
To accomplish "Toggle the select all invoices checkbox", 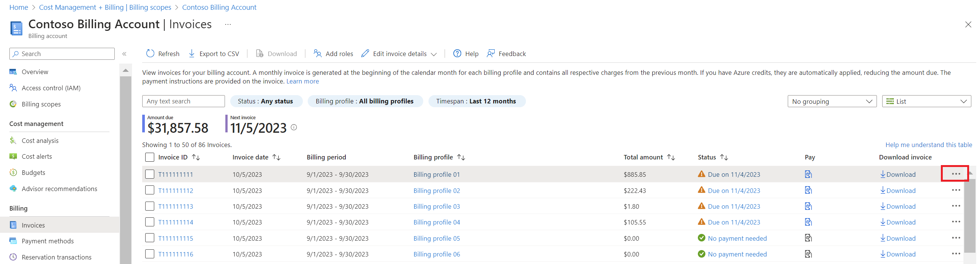I will coord(149,157).
